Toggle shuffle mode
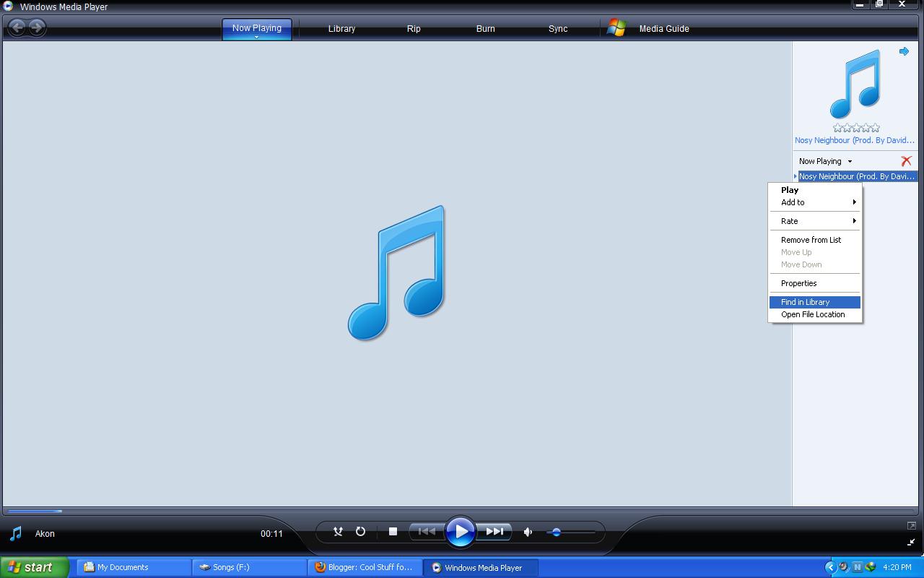 338,532
